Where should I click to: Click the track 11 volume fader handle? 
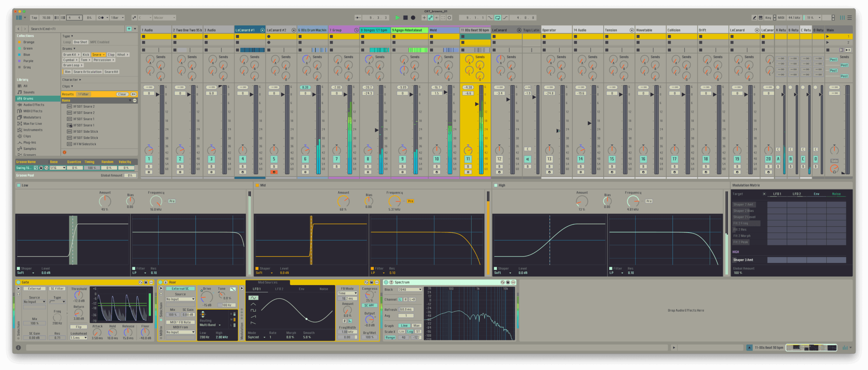point(477,104)
